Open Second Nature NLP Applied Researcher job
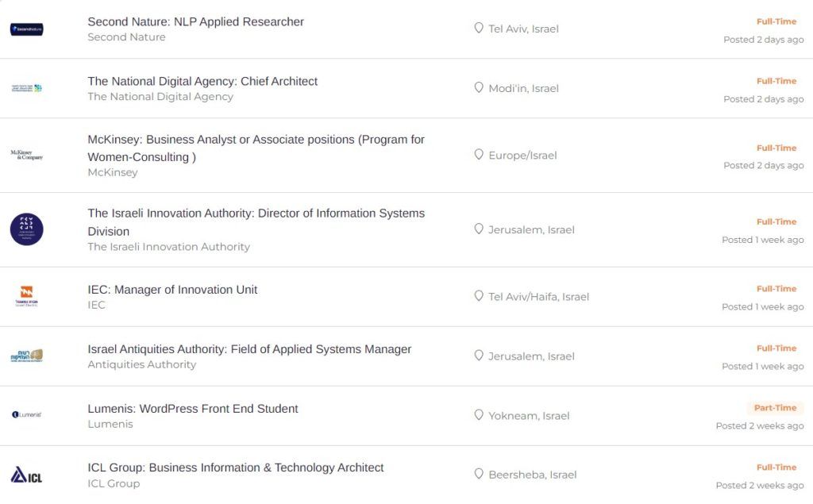 (x=195, y=21)
